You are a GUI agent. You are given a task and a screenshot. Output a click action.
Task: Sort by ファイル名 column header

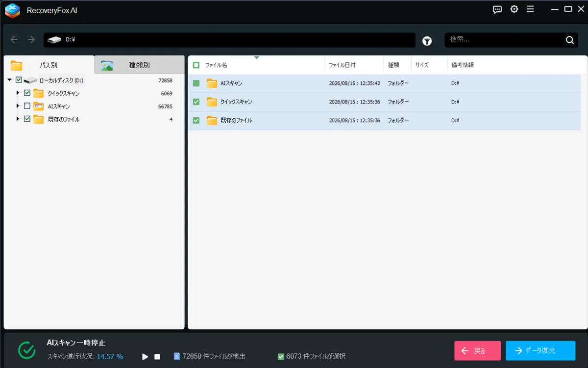(x=256, y=65)
